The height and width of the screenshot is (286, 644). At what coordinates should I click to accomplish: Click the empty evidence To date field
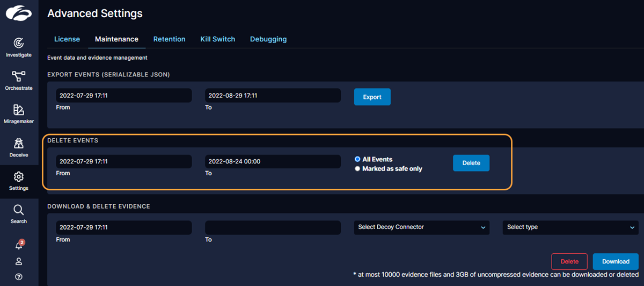pyautogui.click(x=273, y=227)
